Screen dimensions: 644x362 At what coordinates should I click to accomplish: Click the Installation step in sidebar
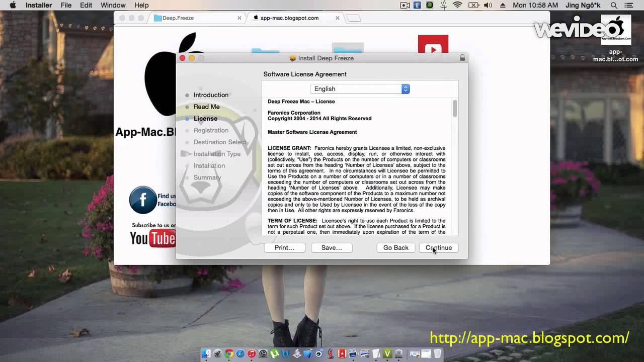coord(209,165)
